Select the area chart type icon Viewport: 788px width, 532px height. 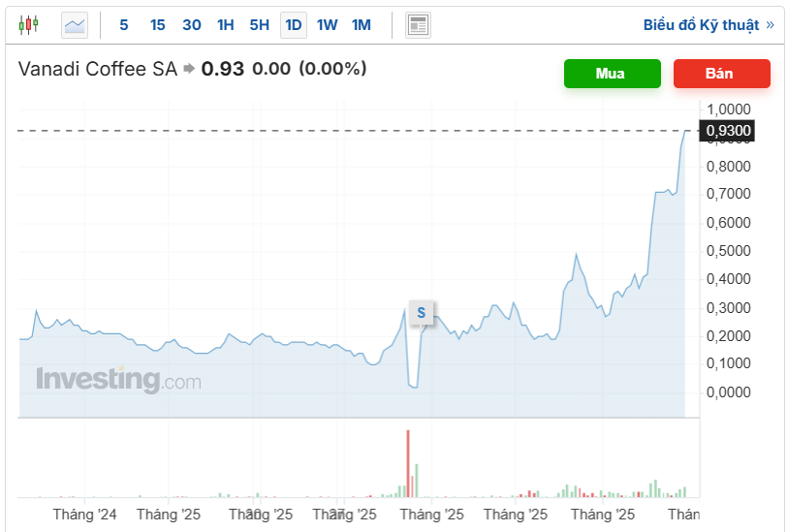coord(75,25)
